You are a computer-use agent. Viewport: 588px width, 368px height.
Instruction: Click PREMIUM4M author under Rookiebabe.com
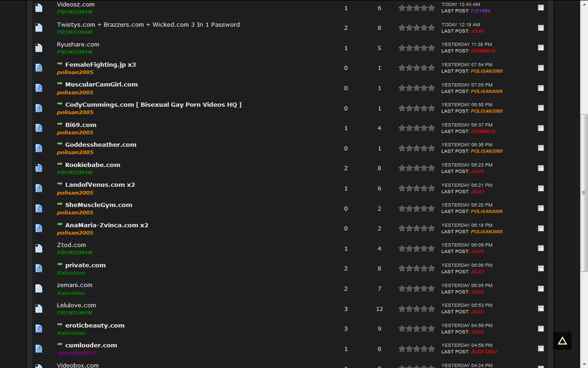[x=74, y=172]
